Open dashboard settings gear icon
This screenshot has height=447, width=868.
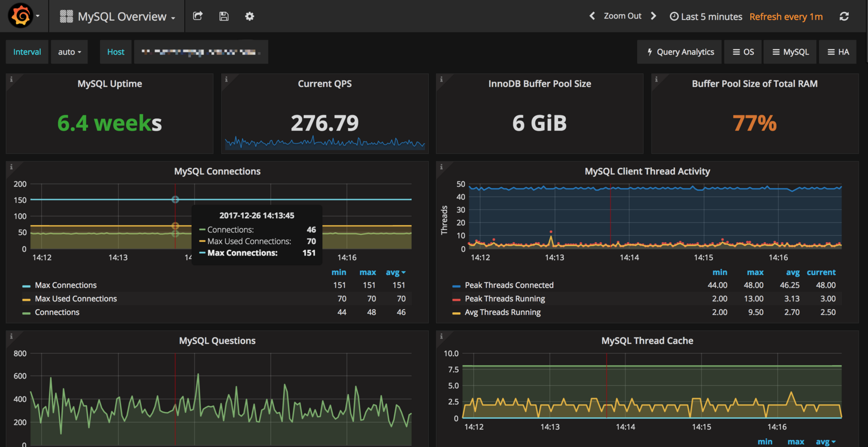[x=250, y=16]
